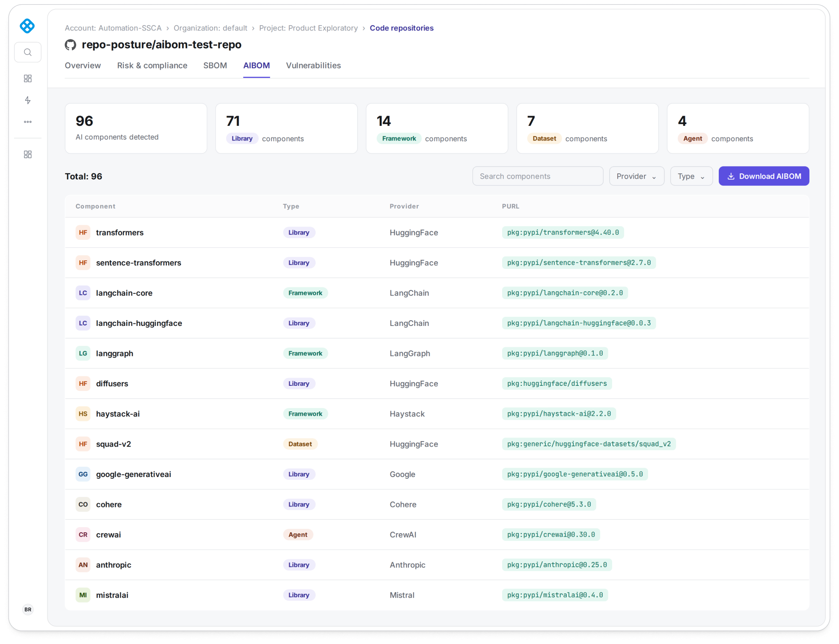Screen dimensions: 839x644
Task: Open the sidebar search icon
Action: coord(28,52)
